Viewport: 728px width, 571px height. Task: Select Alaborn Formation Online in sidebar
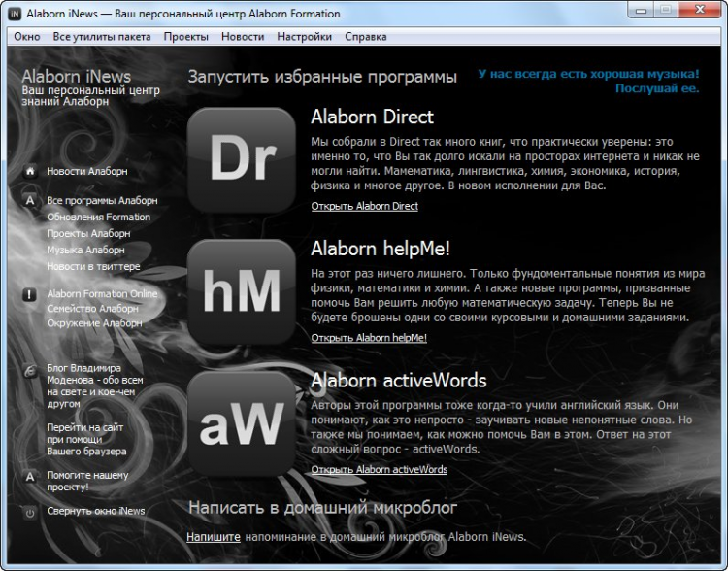tap(102, 294)
